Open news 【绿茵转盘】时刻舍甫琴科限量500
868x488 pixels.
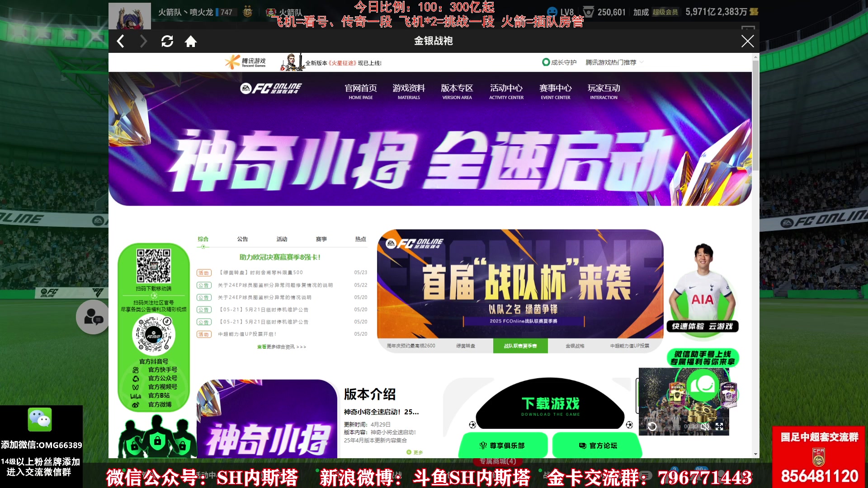coord(261,272)
